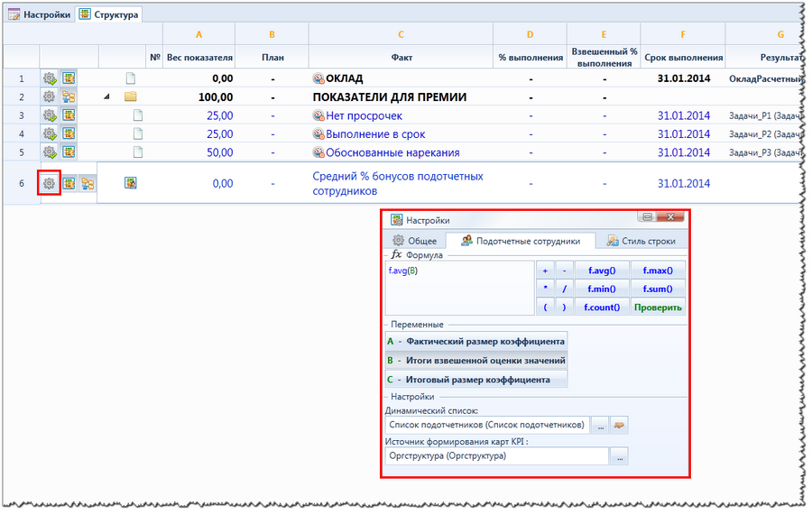
Task: Open settings gear icon in row 1
Action: coord(50,78)
